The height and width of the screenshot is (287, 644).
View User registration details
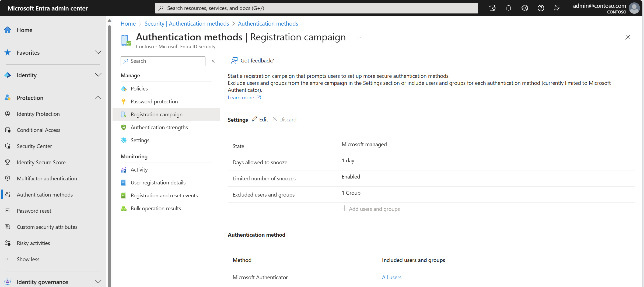click(158, 182)
